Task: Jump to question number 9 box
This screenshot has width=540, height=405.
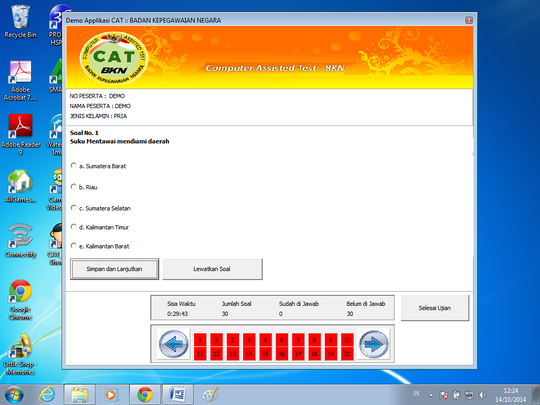Action: pyautogui.click(x=331, y=340)
